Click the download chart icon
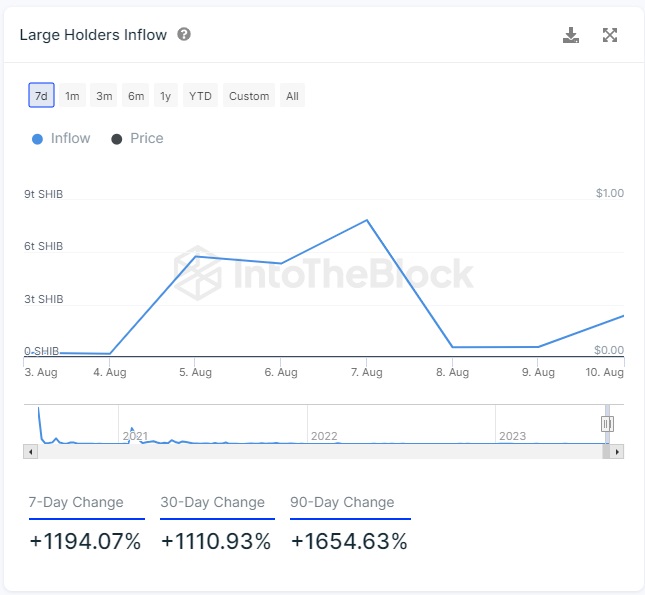 click(571, 35)
